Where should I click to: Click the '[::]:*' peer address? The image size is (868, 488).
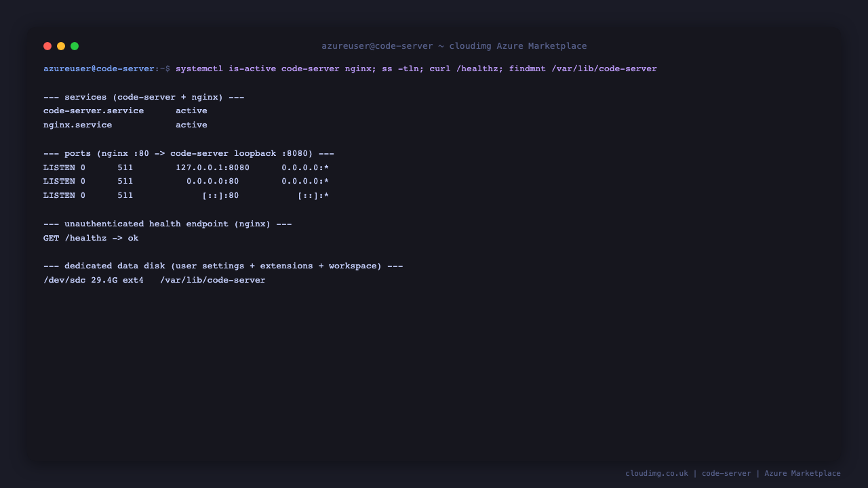coord(313,195)
